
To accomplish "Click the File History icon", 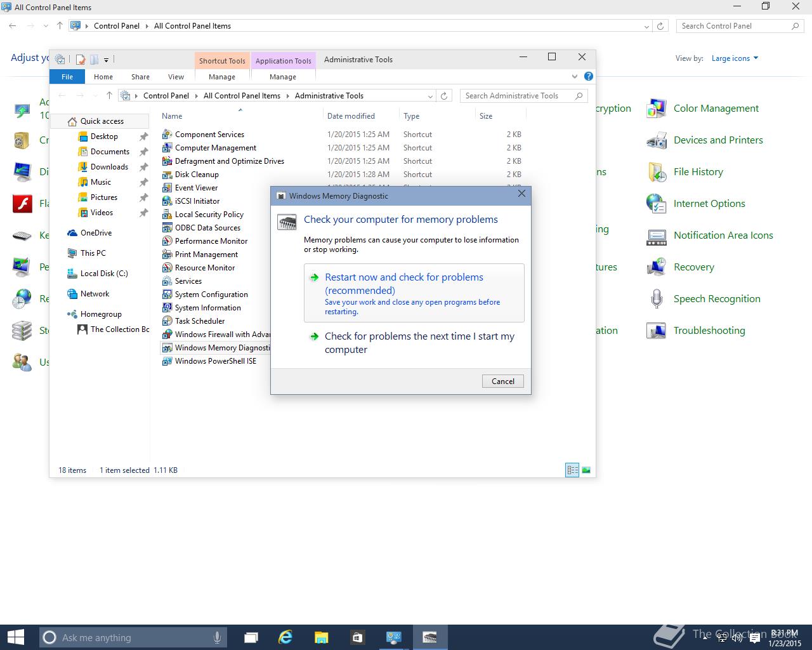I will (656, 172).
